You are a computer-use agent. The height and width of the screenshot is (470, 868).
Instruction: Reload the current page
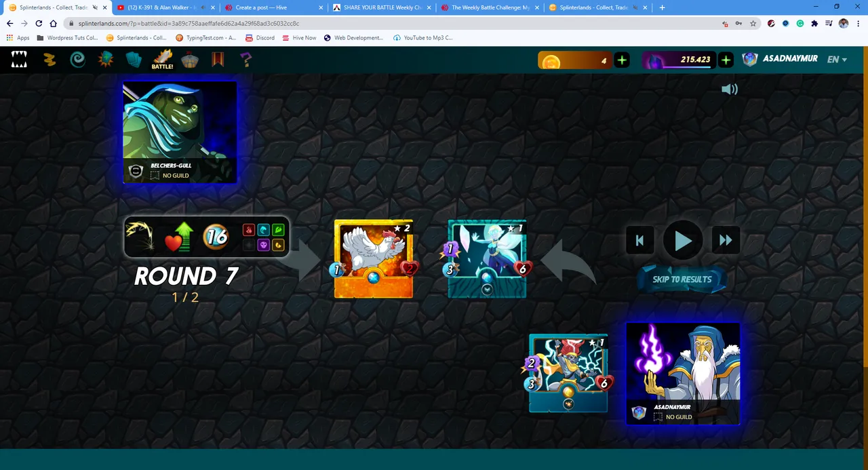click(39, 23)
